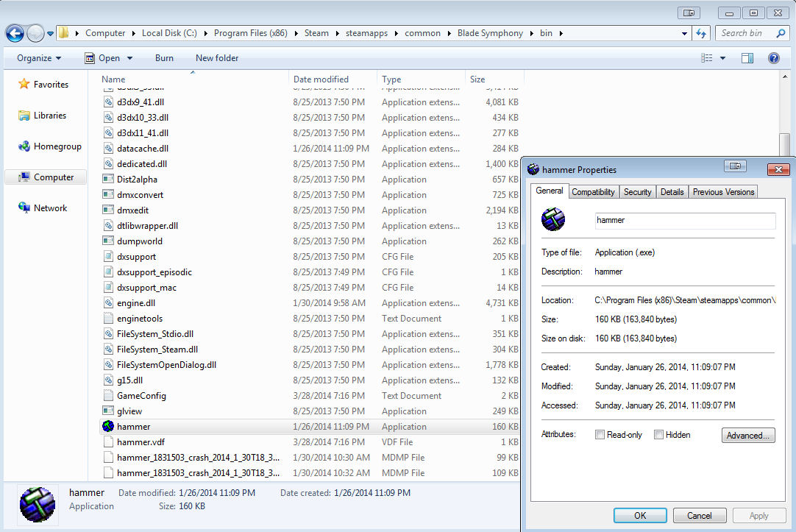Screen dimensions: 796x532
Task: Expand the address bar history dropdown
Action: pos(684,33)
